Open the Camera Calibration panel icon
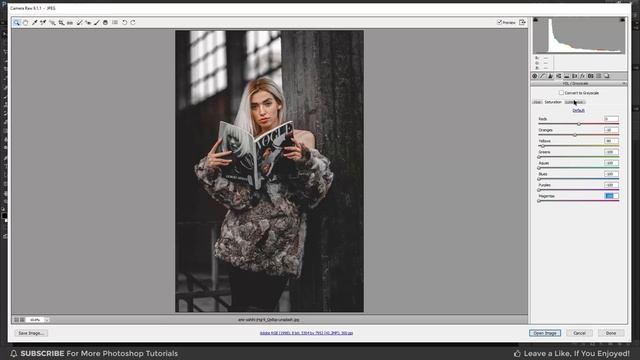The width and height of the screenshot is (640, 360). [x=591, y=76]
